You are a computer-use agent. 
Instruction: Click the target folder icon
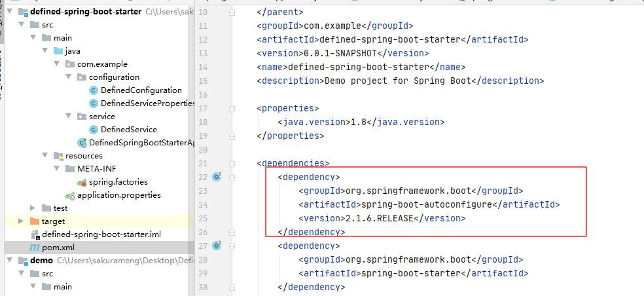pos(35,221)
